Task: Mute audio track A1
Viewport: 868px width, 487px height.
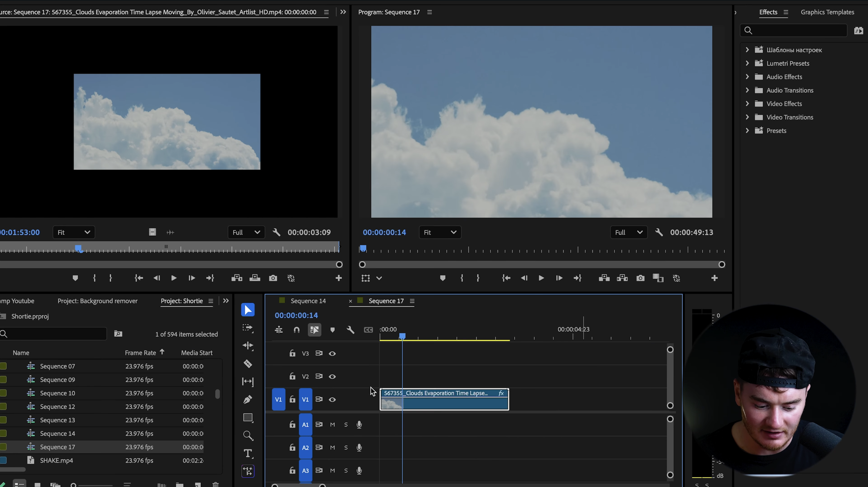Action: pyautogui.click(x=332, y=425)
